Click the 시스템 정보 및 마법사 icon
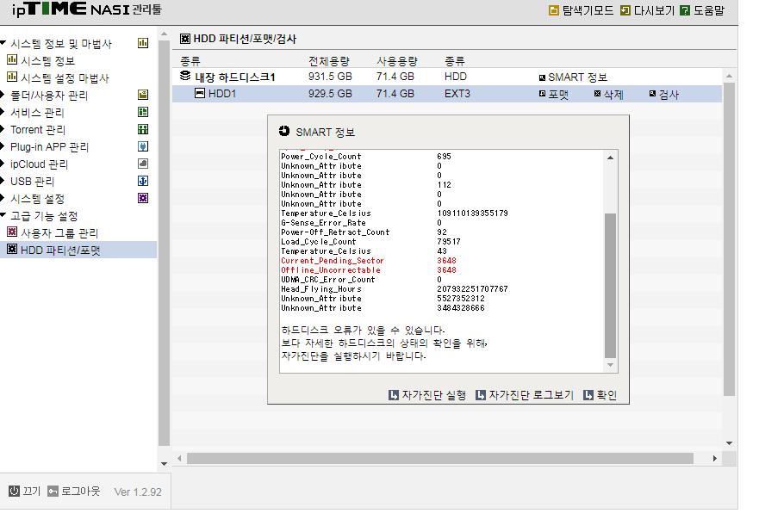The height and width of the screenshot is (532, 759). pyautogui.click(x=143, y=44)
